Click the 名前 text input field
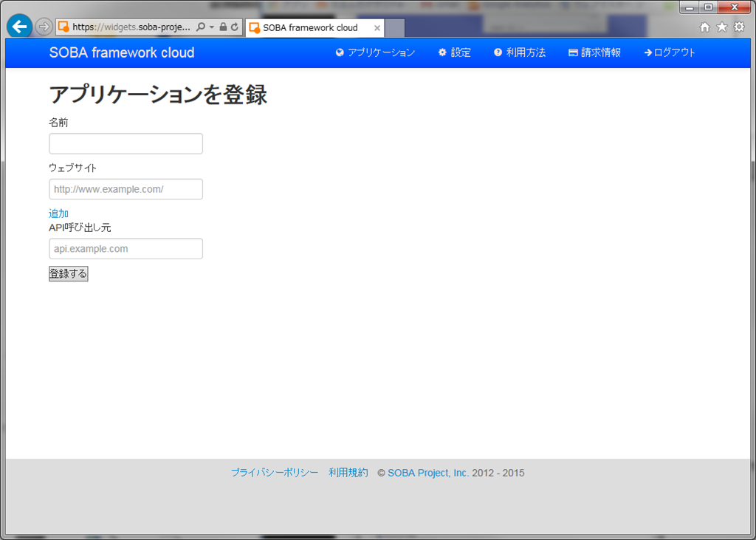This screenshot has height=540, width=756. (x=126, y=144)
